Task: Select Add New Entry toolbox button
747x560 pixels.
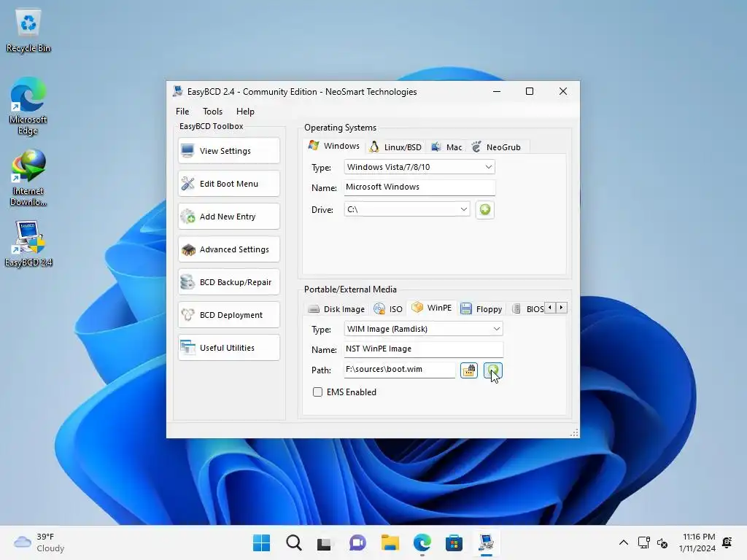Action: click(229, 217)
